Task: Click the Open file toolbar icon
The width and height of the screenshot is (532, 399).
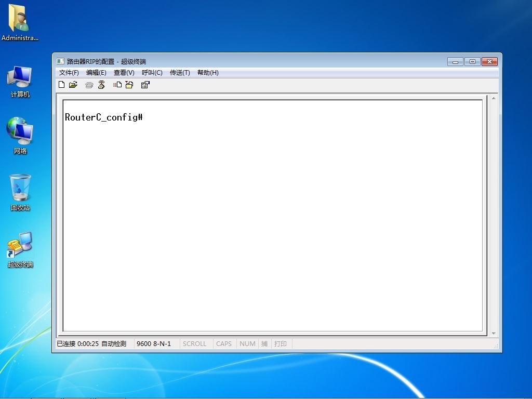Action: pos(73,85)
